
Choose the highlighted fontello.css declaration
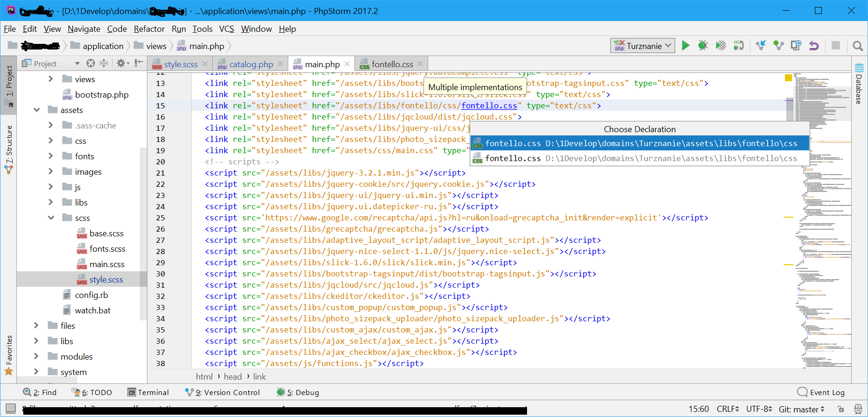pos(639,143)
